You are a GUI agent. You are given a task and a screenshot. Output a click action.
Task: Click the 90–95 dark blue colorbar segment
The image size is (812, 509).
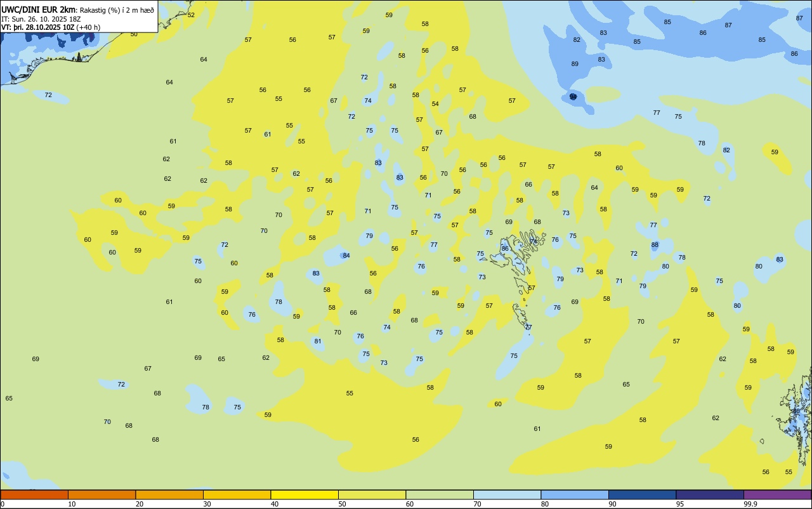(642, 495)
